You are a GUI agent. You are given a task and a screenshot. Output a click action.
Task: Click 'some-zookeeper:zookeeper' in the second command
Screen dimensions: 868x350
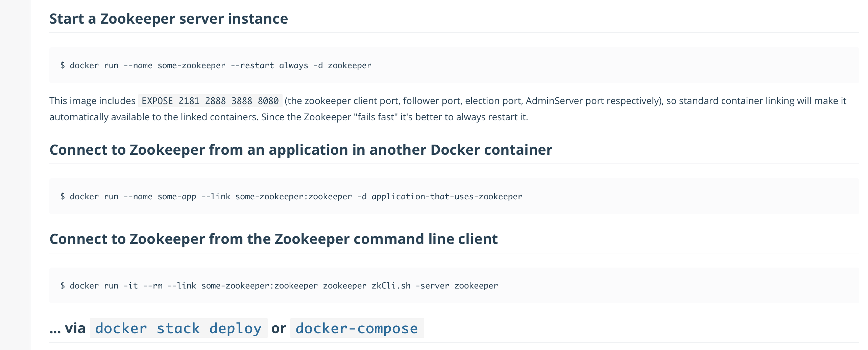point(293,197)
